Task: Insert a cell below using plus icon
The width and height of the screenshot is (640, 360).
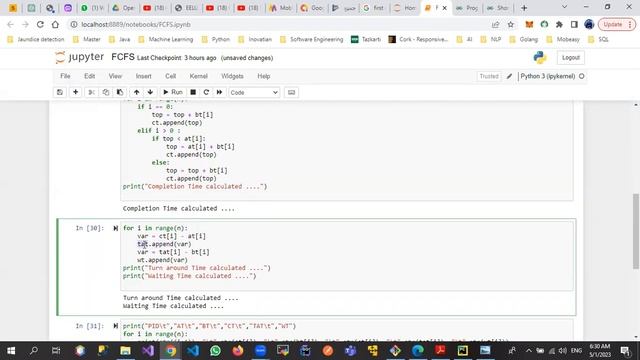Action: pos(76,92)
